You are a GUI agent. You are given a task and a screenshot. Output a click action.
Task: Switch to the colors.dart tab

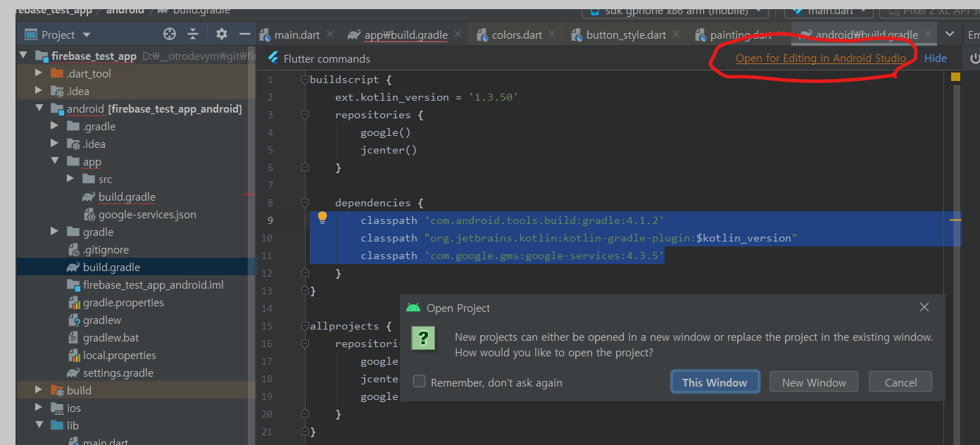(517, 35)
